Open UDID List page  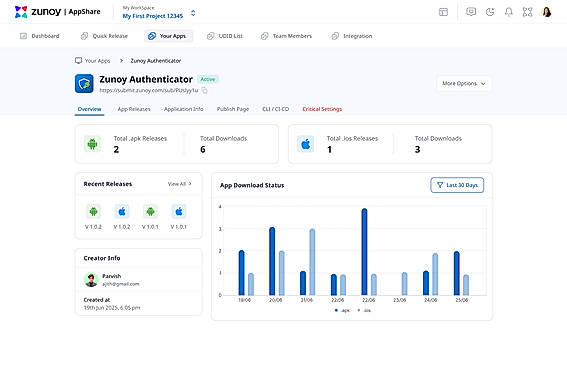click(x=225, y=36)
